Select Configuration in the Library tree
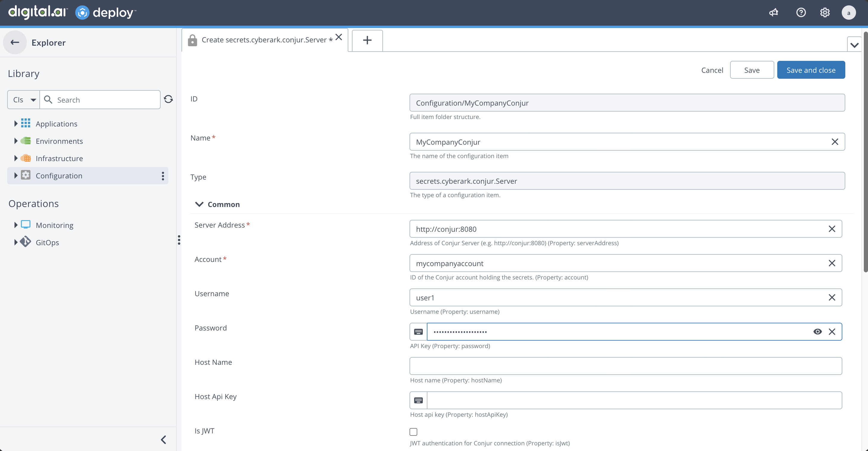 point(59,175)
